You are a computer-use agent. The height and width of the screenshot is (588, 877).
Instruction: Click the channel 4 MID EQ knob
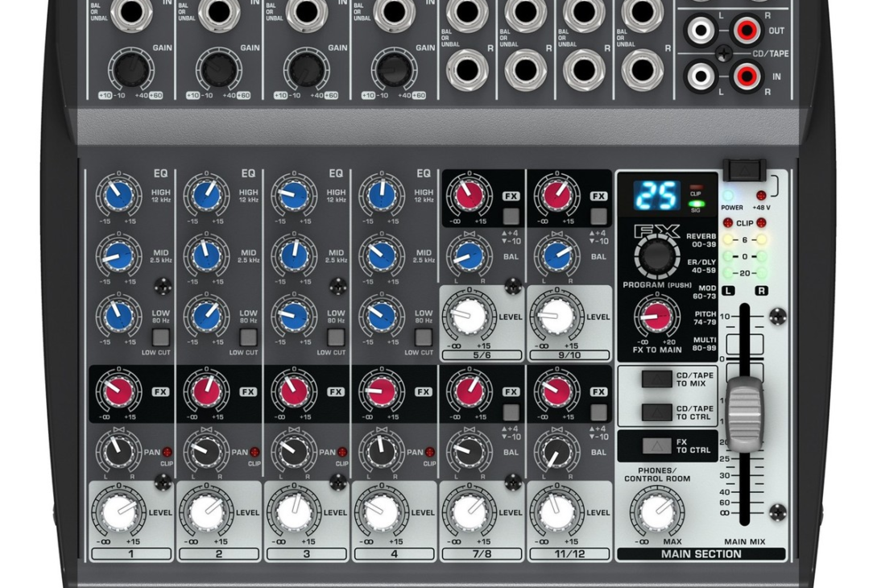pyautogui.click(x=382, y=256)
